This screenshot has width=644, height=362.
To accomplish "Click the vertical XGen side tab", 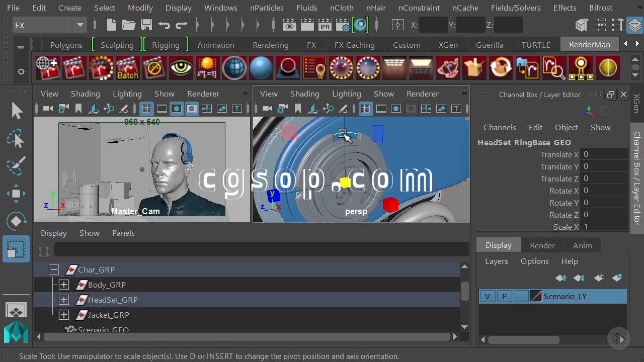I will tap(637, 103).
